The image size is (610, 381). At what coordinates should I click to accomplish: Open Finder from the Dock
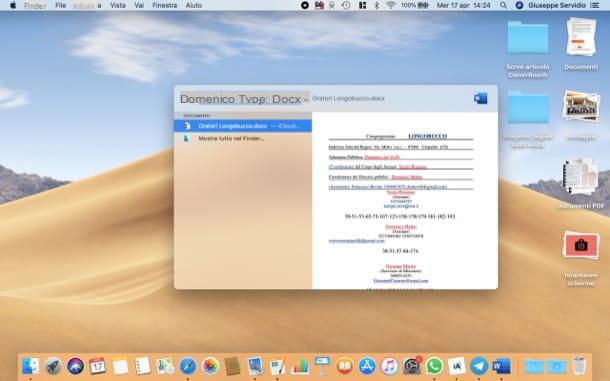(30, 366)
